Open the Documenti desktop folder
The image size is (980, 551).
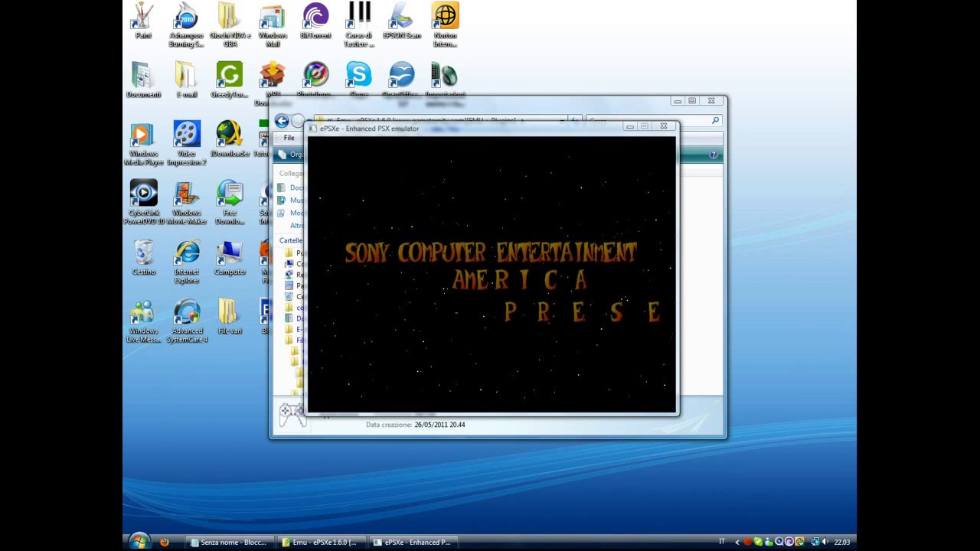click(143, 80)
